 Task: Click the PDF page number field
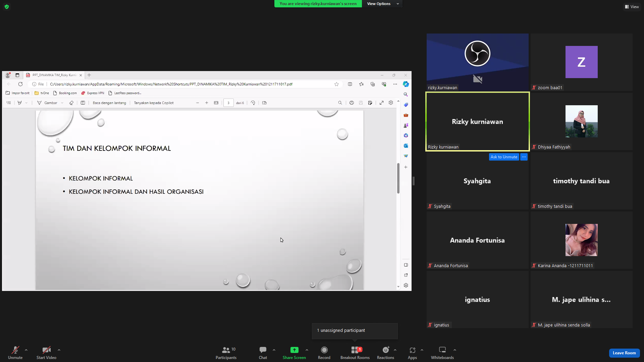tap(228, 103)
